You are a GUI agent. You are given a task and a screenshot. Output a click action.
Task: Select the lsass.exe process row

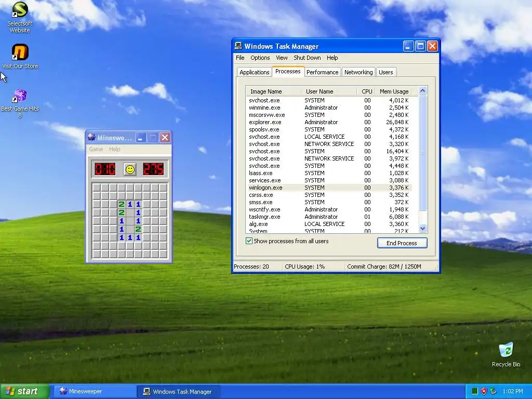(x=329, y=173)
